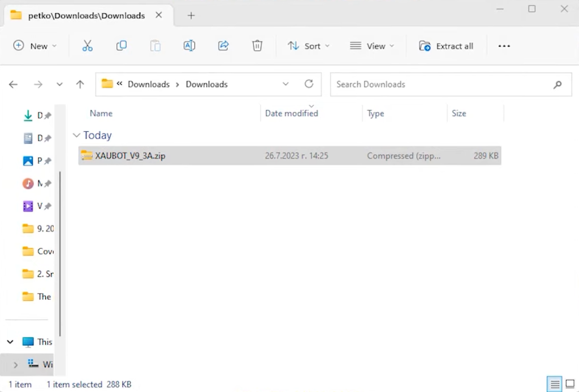Open the Sort dropdown menu
This screenshot has width=579, height=392.
(308, 46)
